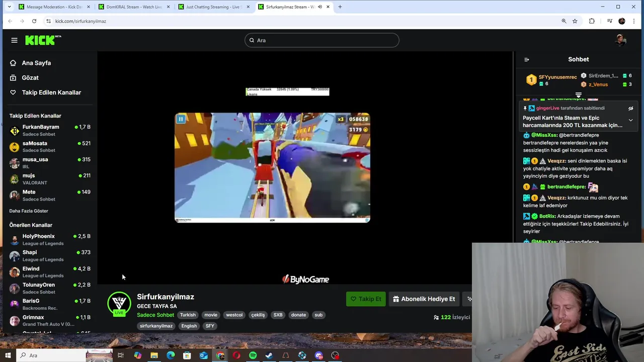Focus the Ara search field
The width and height of the screenshot is (644, 362).
point(322,40)
